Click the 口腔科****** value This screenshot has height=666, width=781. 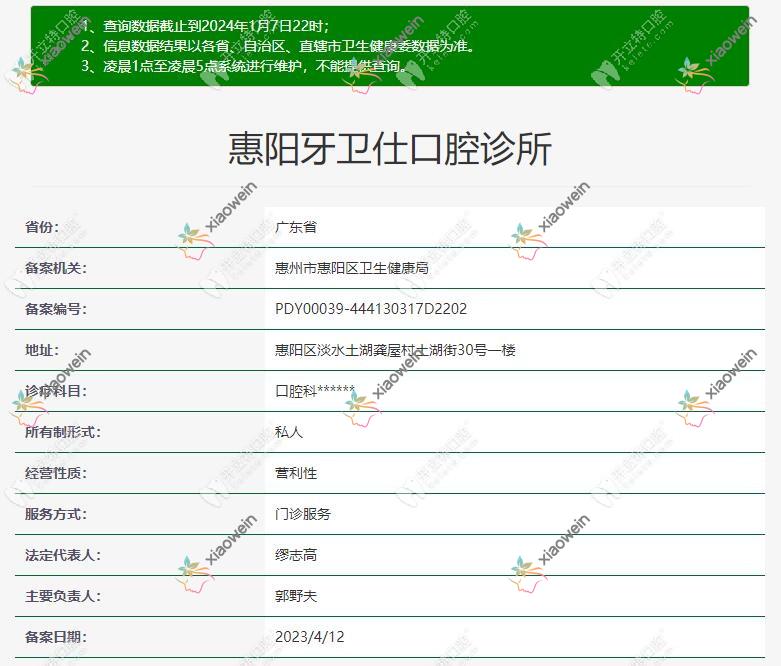[315, 391]
